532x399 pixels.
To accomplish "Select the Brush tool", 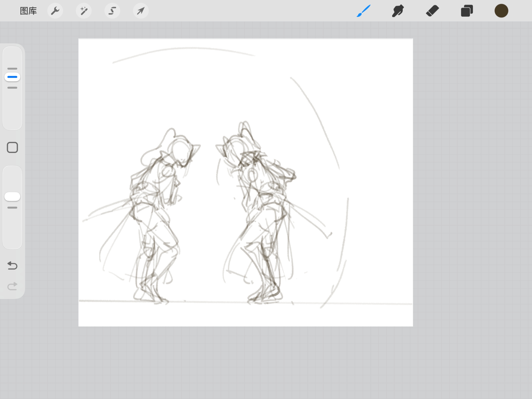I will [x=363, y=11].
